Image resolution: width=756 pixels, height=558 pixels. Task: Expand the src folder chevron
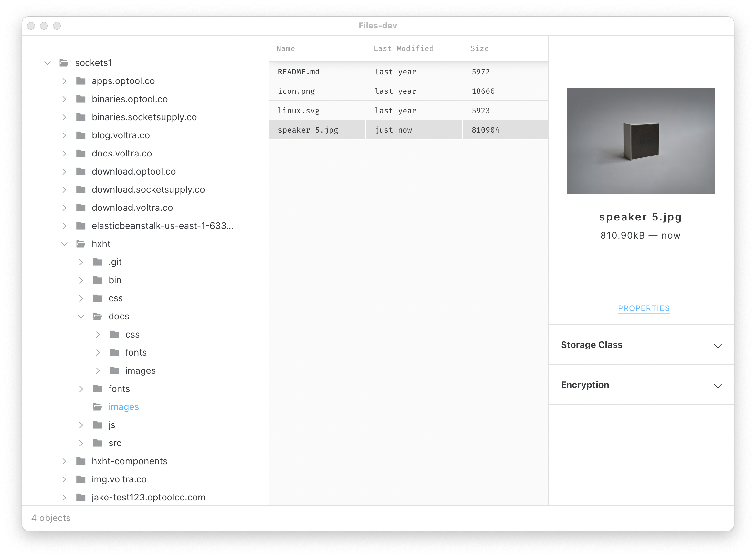point(81,443)
